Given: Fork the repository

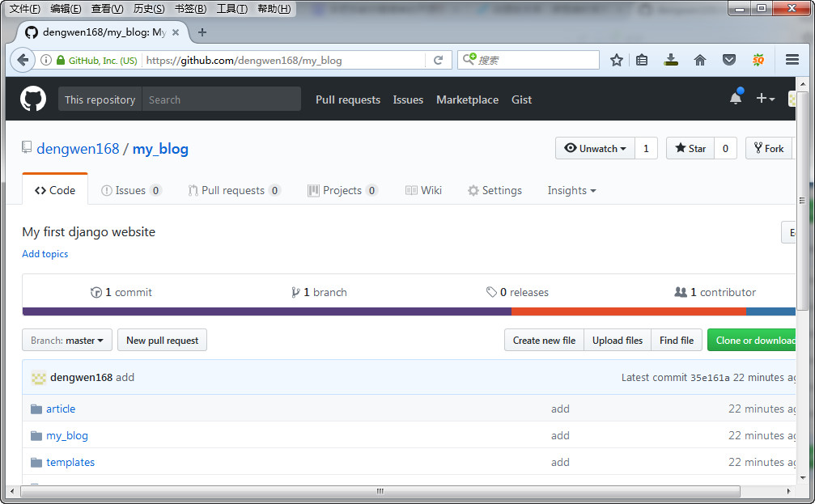Looking at the screenshot, I should point(769,149).
